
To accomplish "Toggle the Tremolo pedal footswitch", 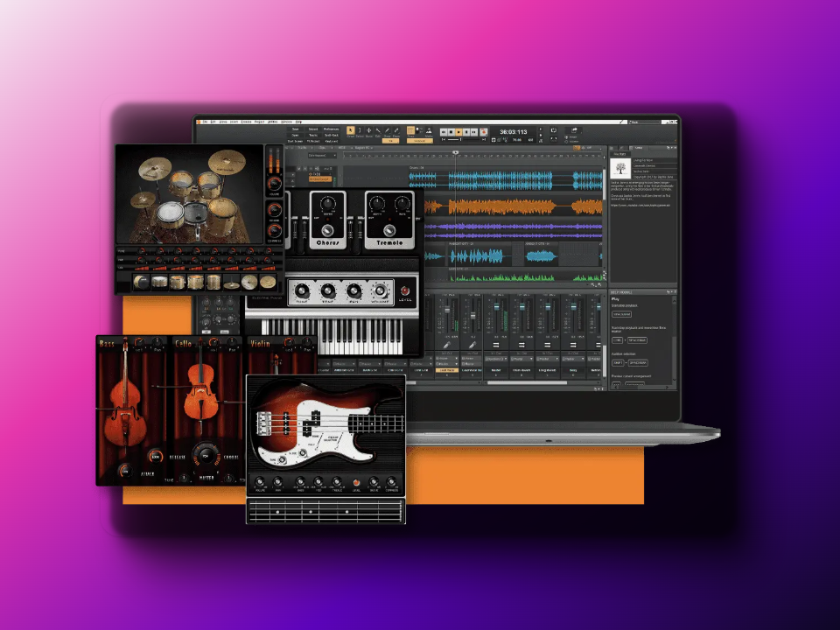I will point(389,230).
